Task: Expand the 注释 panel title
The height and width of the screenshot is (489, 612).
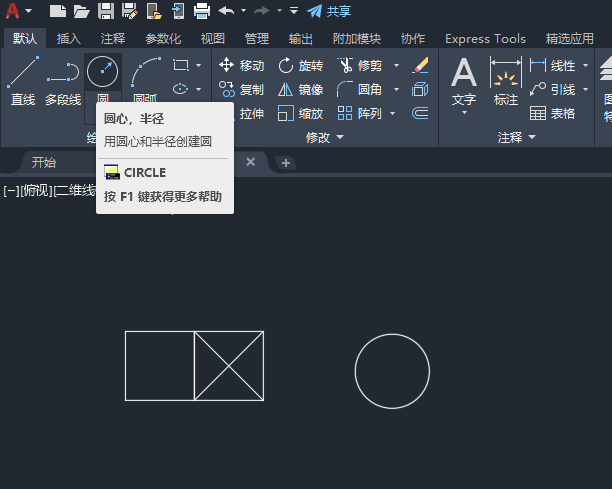Action: pyautogui.click(x=516, y=137)
